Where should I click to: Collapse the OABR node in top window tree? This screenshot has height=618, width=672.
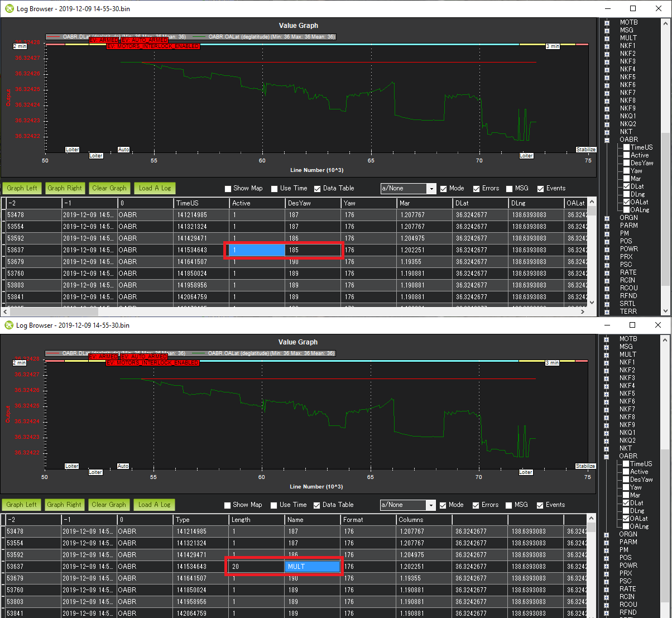click(607, 140)
